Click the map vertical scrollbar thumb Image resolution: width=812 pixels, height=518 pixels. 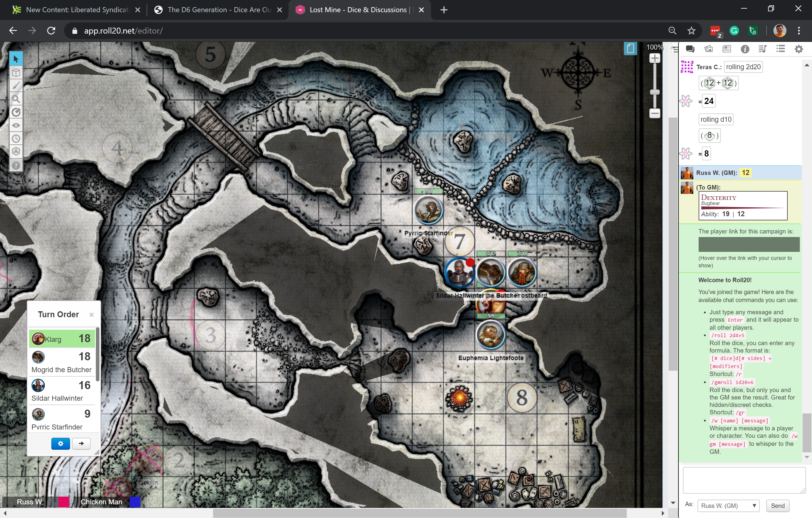[673, 244]
